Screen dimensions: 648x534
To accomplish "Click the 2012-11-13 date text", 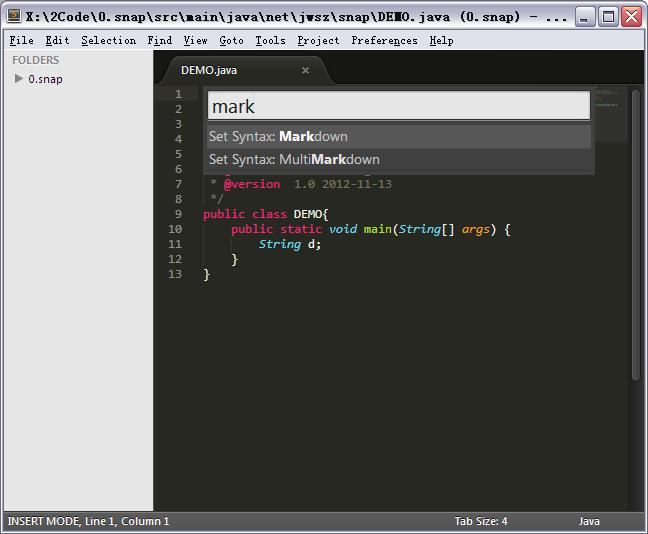I will pyautogui.click(x=357, y=184).
